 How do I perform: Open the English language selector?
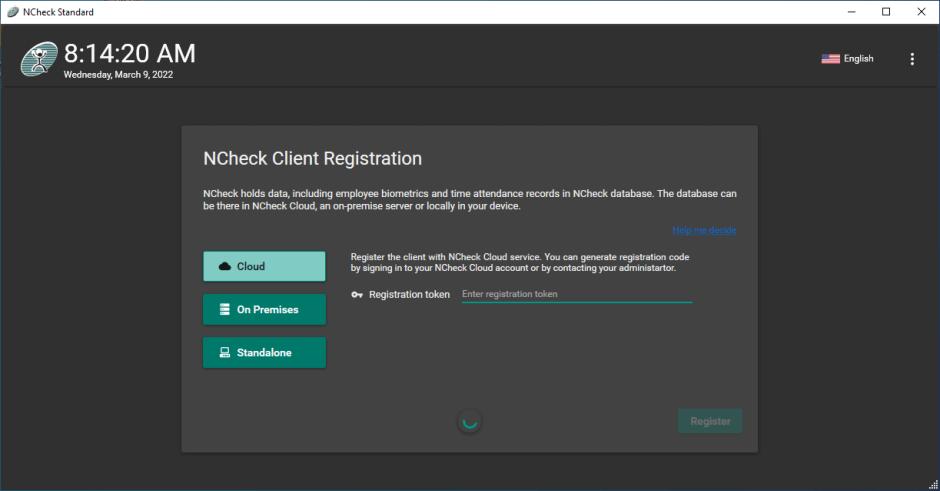tap(848, 59)
